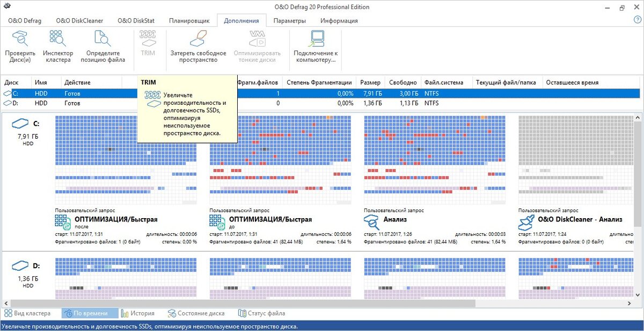Open the O&O DiskCleaner tab
644x331 pixels.
(79, 20)
